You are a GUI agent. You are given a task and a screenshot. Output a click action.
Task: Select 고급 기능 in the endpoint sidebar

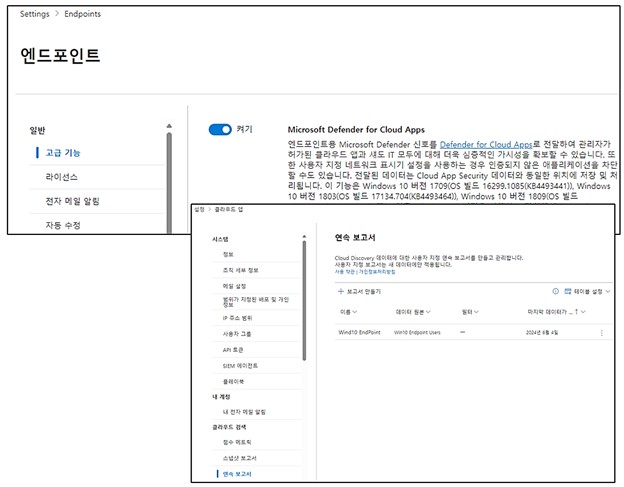pyautogui.click(x=63, y=153)
